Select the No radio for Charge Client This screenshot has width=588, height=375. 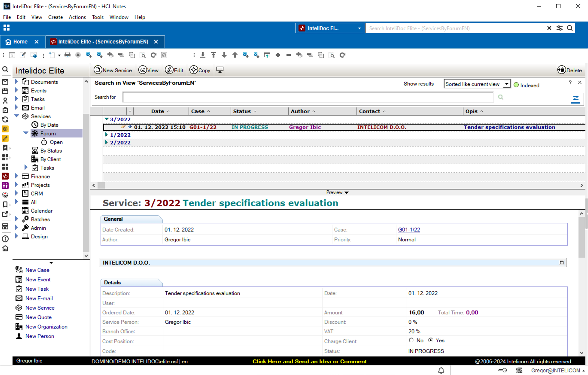point(411,340)
